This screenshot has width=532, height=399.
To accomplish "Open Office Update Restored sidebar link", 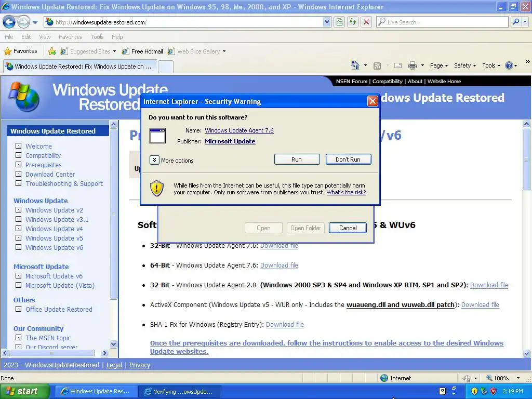I will tap(59, 310).
